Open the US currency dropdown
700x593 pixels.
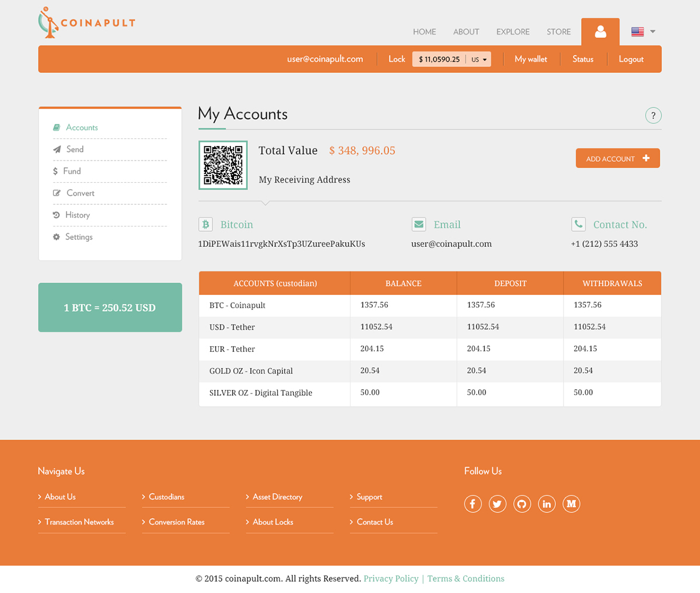pyautogui.click(x=480, y=59)
